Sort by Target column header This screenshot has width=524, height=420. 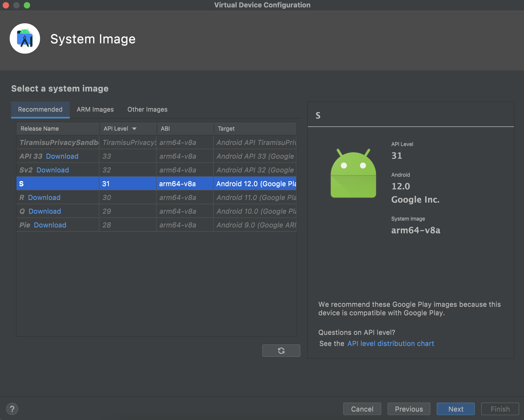(x=226, y=129)
